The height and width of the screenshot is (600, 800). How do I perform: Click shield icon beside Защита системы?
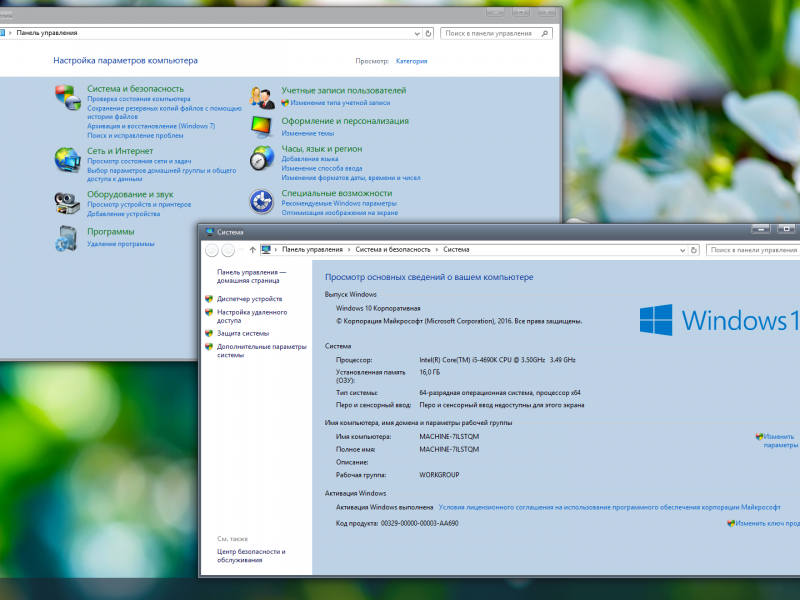coord(209,333)
